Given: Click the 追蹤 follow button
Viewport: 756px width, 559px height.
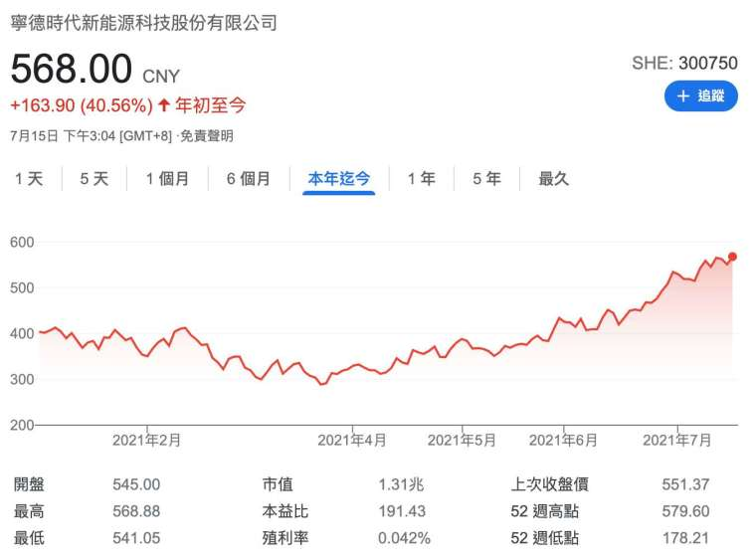Looking at the screenshot, I should [x=700, y=95].
